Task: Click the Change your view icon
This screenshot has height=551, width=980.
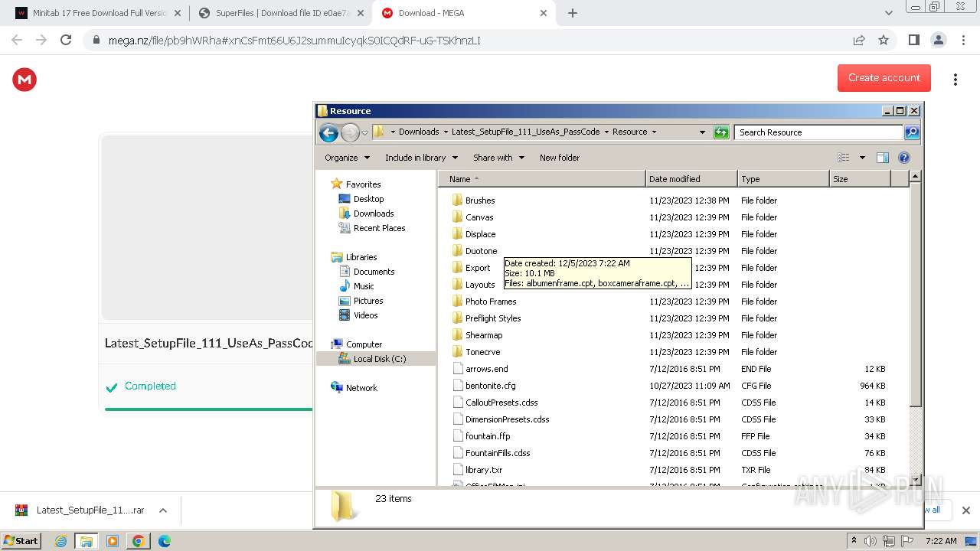Action: click(844, 158)
